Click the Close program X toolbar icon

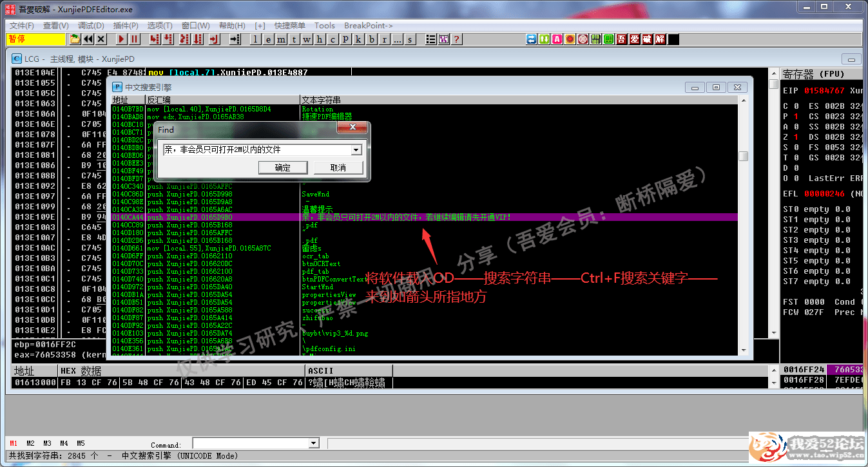101,39
